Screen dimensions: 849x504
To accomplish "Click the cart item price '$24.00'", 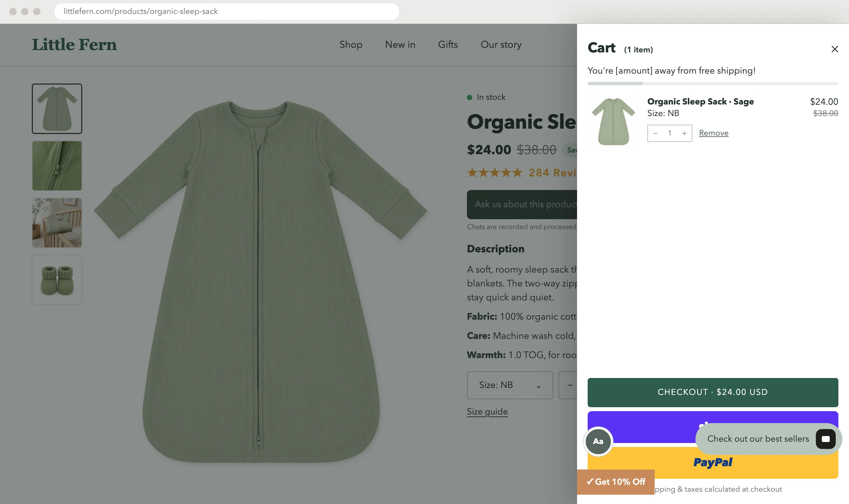I will pos(823,101).
